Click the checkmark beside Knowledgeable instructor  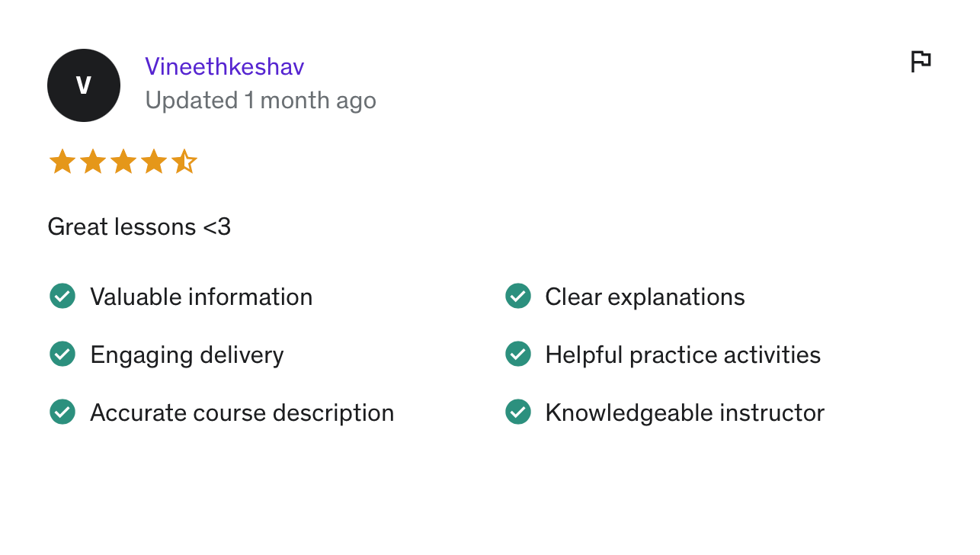pos(518,412)
